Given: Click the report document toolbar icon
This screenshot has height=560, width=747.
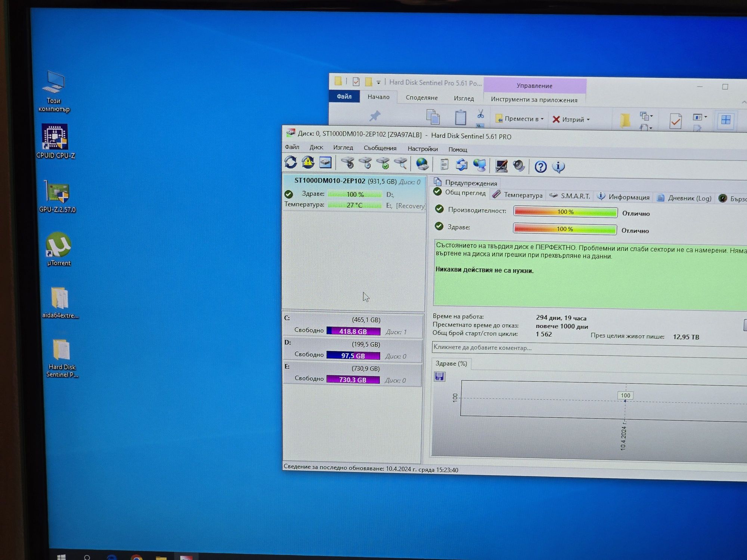Looking at the screenshot, I should (444, 165).
